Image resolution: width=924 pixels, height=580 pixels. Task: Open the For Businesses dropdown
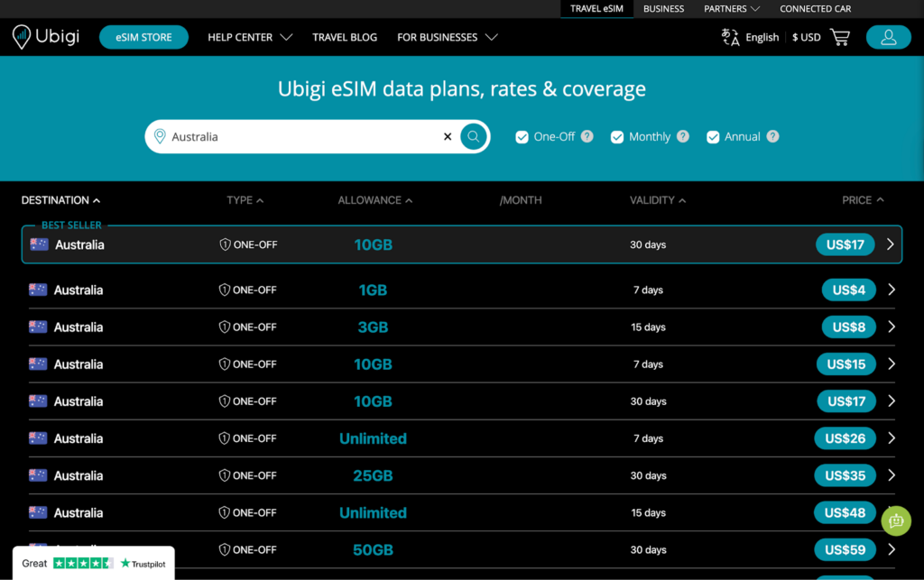(447, 37)
